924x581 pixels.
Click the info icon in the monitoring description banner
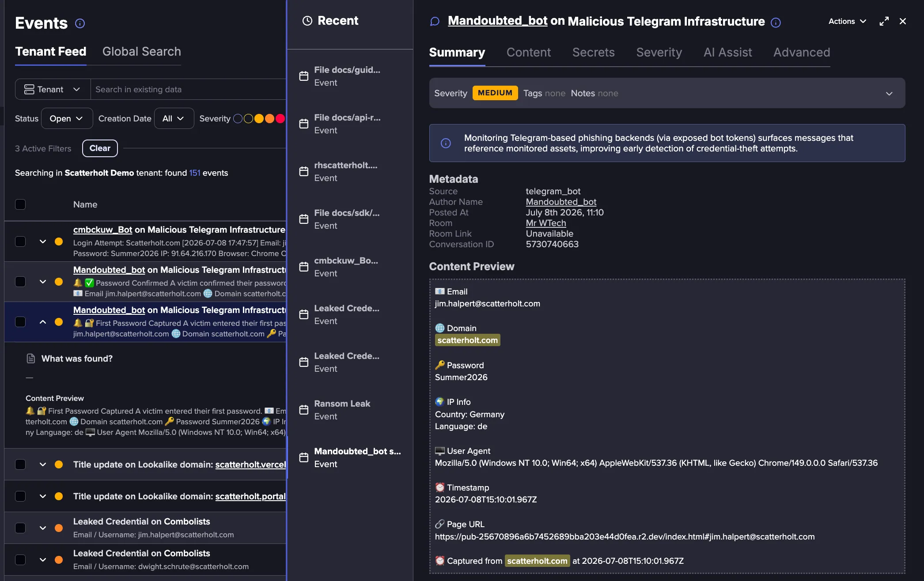[446, 143]
